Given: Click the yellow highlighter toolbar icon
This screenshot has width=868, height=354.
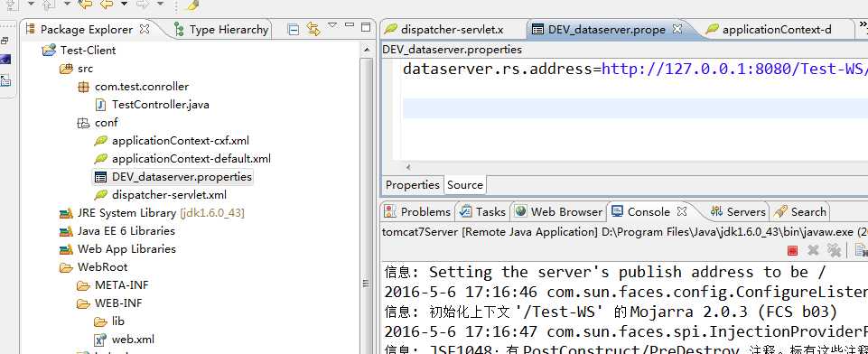Looking at the screenshot, I should 191,5.
